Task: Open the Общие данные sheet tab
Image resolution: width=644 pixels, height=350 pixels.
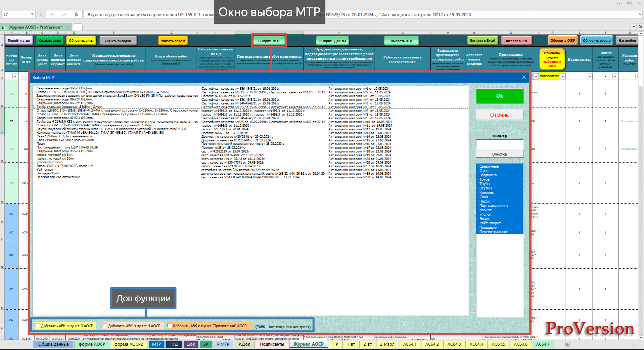Action: pos(53,344)
